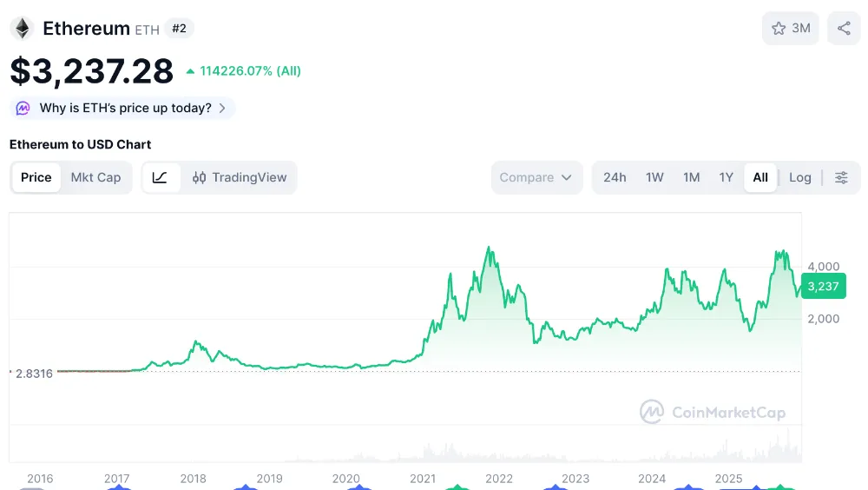Click the green All-time percentage change indicator
This screenshot has height=490, width=868.
pos(244,71)
